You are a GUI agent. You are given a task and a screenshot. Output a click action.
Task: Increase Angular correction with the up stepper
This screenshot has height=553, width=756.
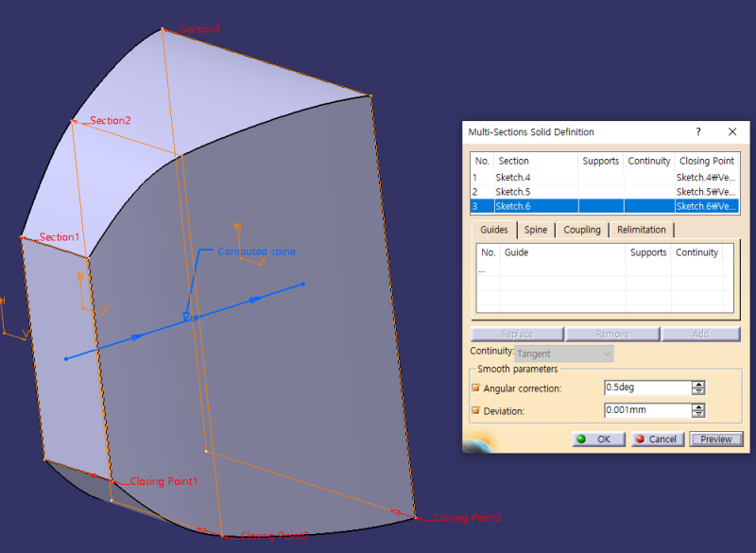coord(696,384)
